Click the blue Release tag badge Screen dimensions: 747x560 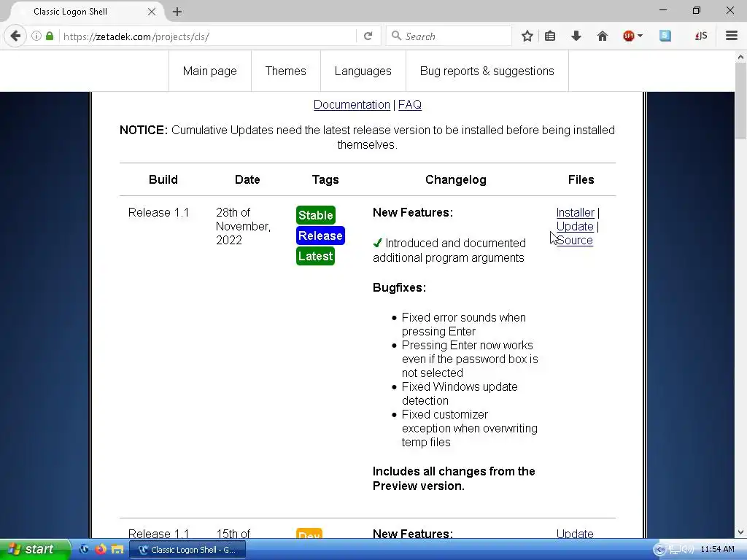[320, 236]
